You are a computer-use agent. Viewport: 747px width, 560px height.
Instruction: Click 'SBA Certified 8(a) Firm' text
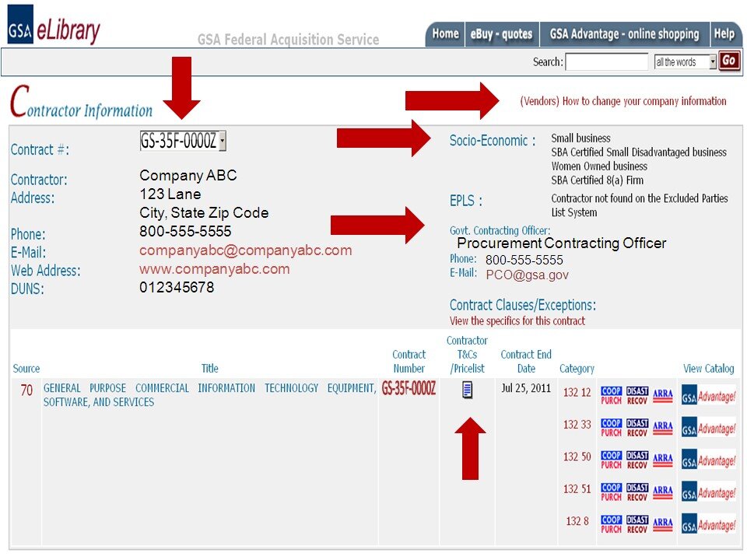click(598, 180)
